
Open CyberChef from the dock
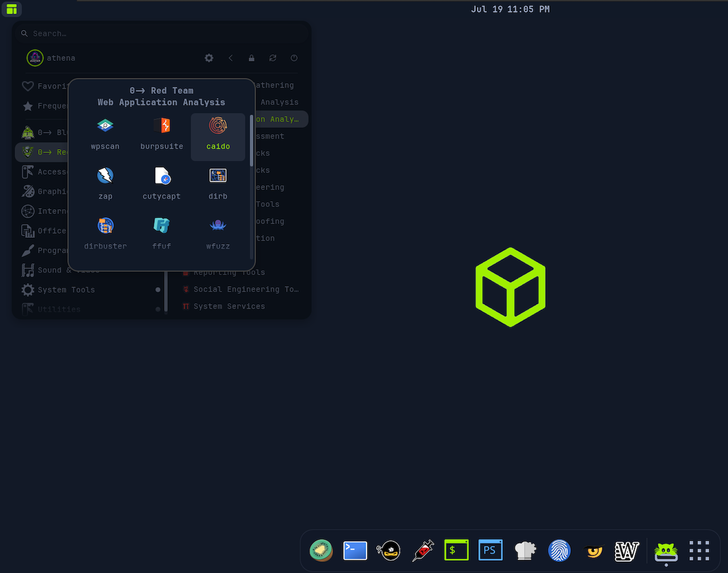click(x=525, y=550)
